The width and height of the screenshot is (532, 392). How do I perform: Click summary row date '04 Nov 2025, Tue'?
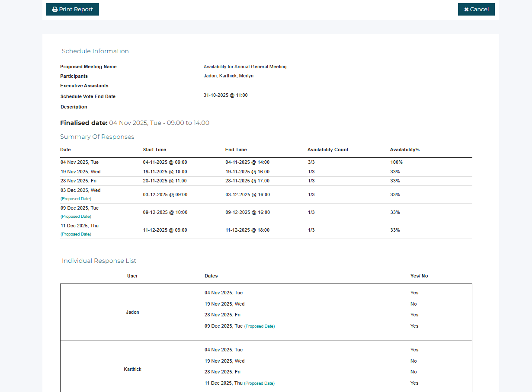pyautogui.click(x=80, y=162)
